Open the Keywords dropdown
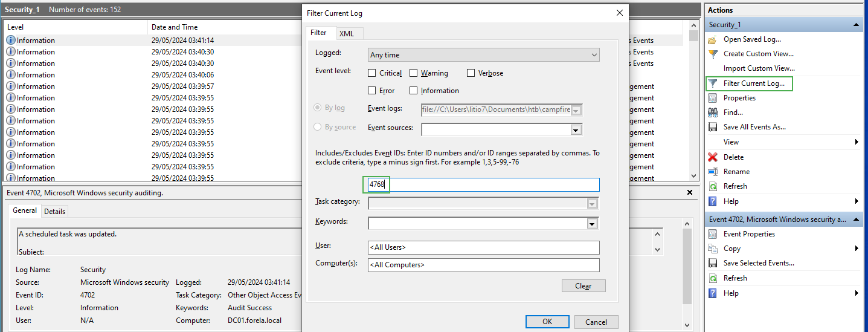 click(592, 224)
